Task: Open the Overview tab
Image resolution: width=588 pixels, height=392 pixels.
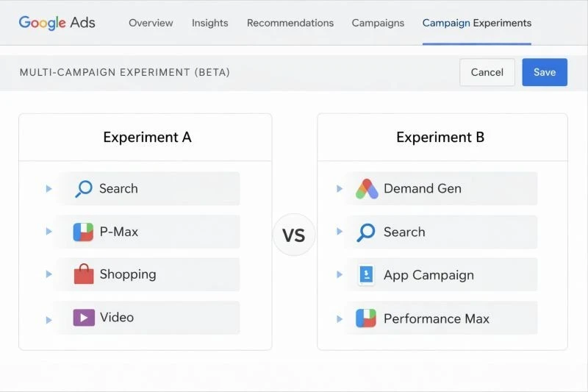Action: (151, 23)
